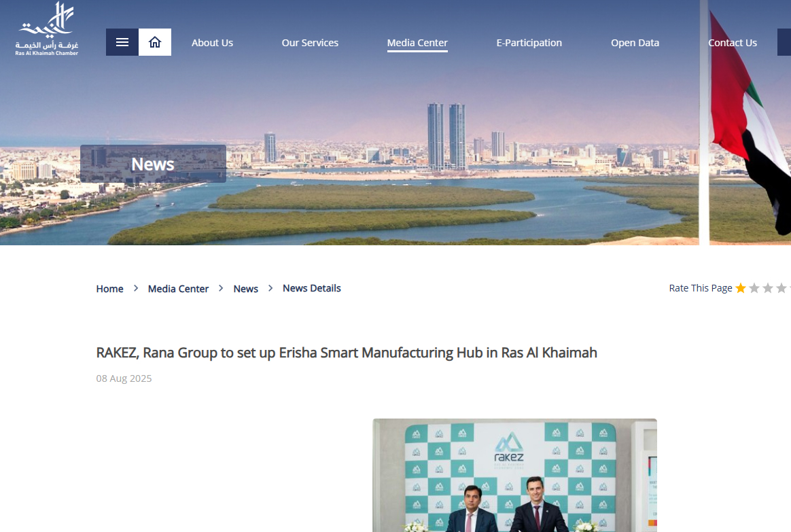Click the RAKEZ Rana Group article headline
The height and width of the screenshot is (532, 791).
pos(347,353)
